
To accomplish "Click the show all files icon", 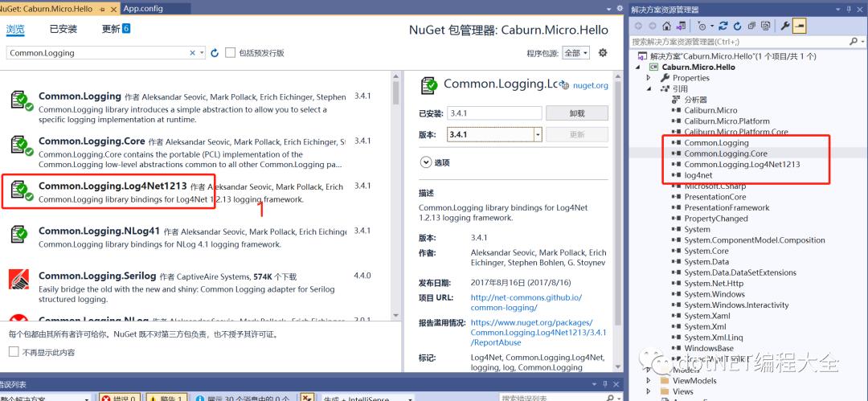I will tap(766, 26).
